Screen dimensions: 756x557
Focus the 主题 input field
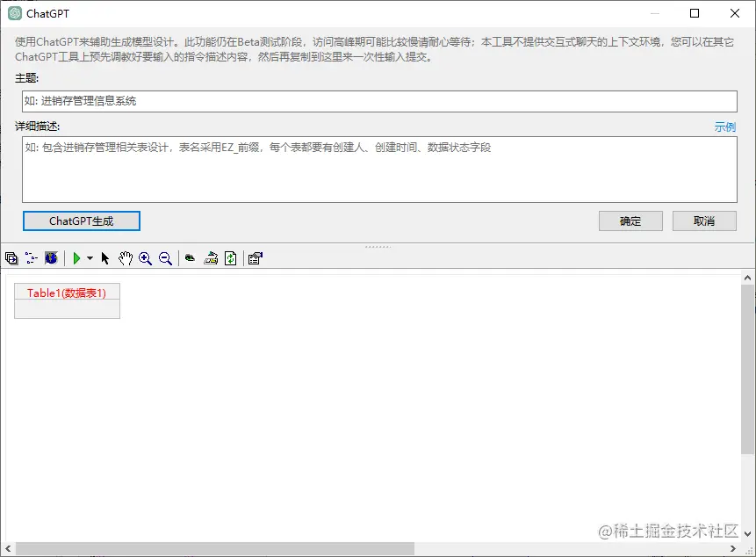pyautogui.click(x=379, y=101)
